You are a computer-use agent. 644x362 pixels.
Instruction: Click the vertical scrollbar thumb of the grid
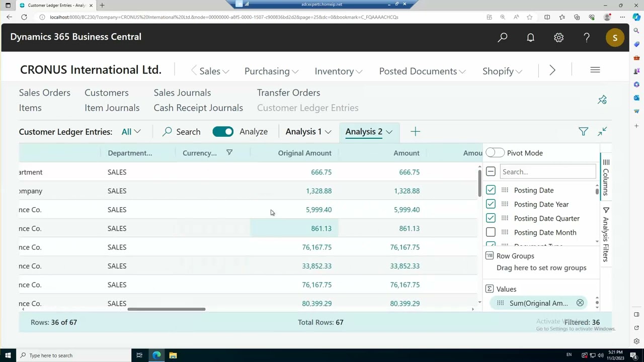[479, 184]
